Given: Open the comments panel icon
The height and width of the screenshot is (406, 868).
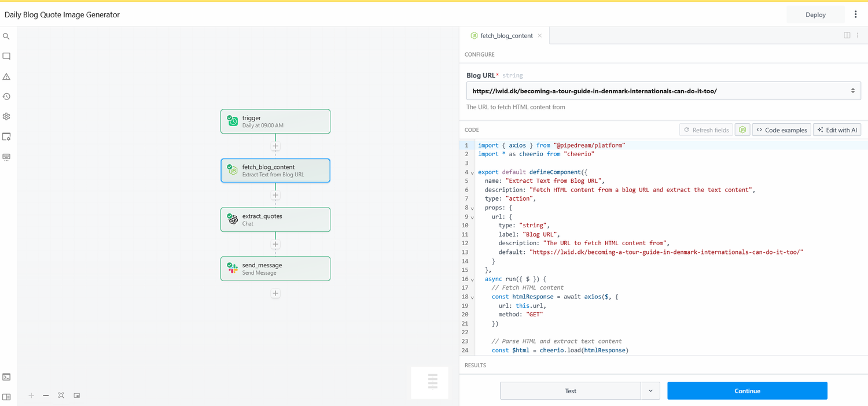Looking at the screenshot, I should tap(6, 56).
